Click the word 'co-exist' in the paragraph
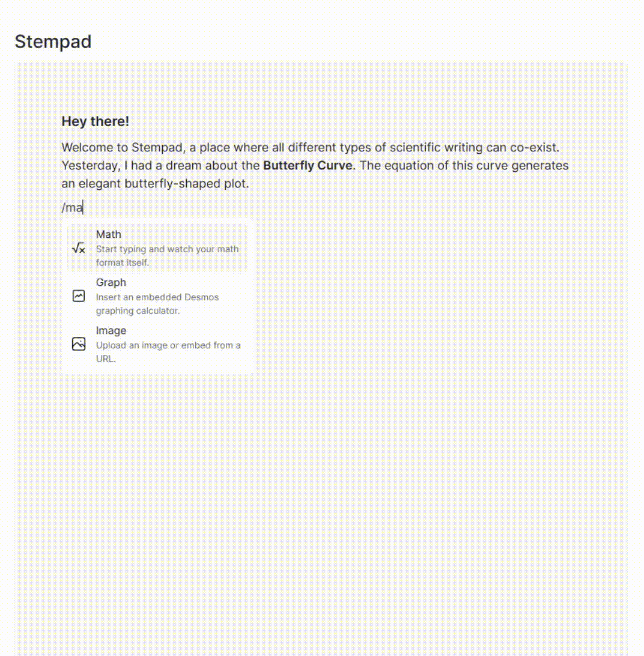 [538, 147]
